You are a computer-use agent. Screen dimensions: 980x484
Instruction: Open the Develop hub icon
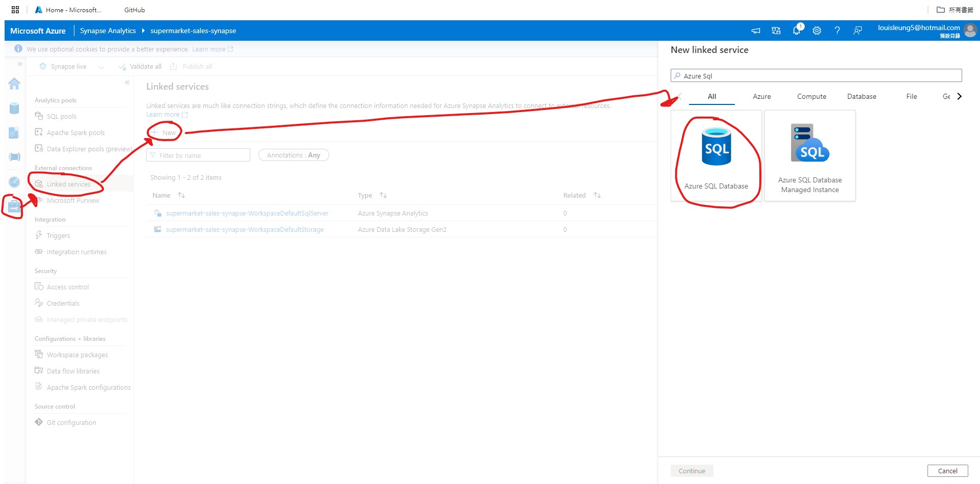point(14,132)
